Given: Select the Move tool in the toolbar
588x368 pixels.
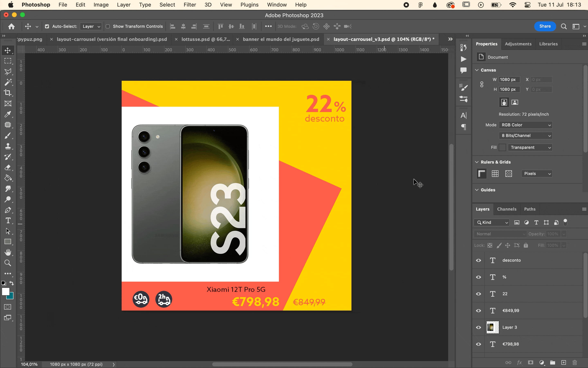Looking at the screenshot, I should pos(8,50).
